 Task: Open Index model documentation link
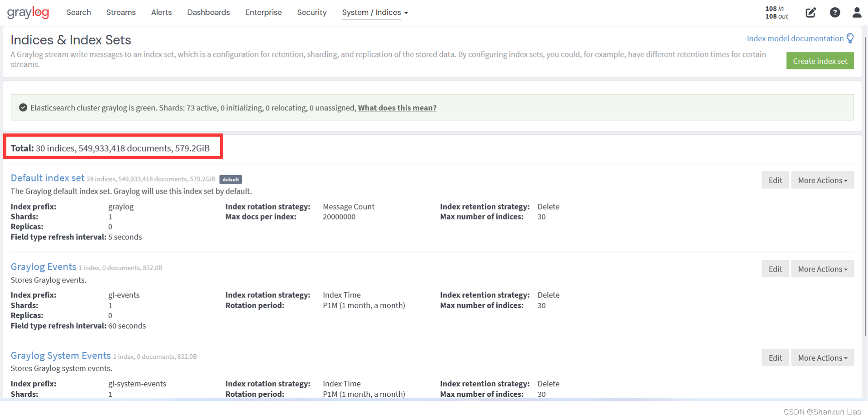click(x=795, y=38)
